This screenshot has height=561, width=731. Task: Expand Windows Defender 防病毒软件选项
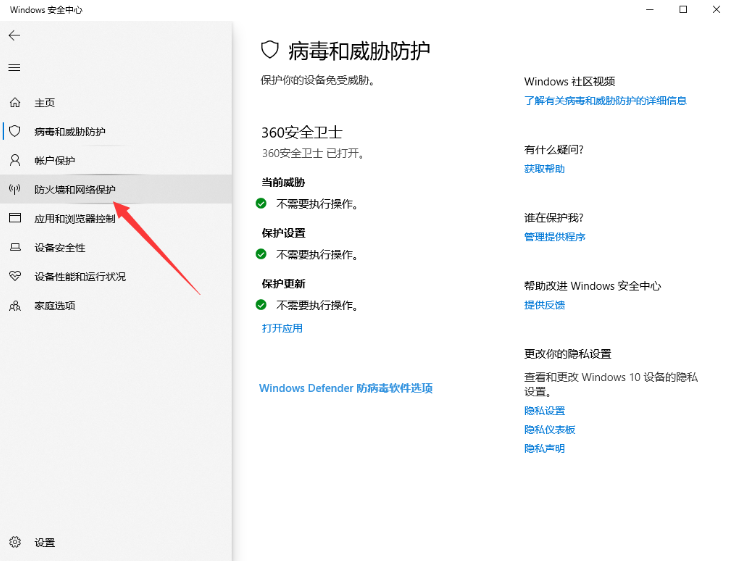(x=346, y=388)
